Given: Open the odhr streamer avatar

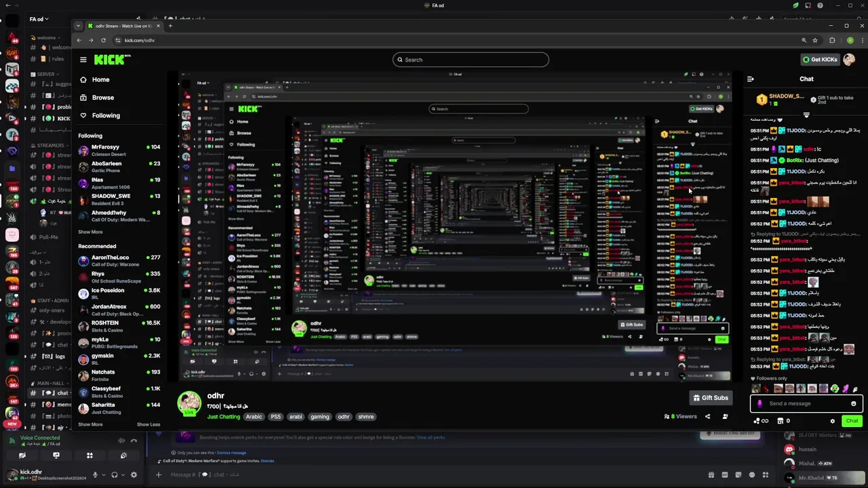Looking at the screenshot, I should point(189,403).
